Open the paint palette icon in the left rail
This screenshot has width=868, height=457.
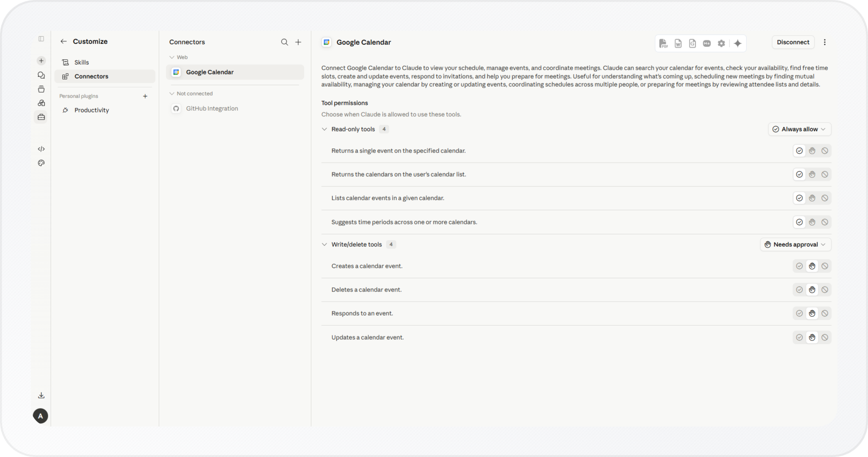click(x=41, y=163)
